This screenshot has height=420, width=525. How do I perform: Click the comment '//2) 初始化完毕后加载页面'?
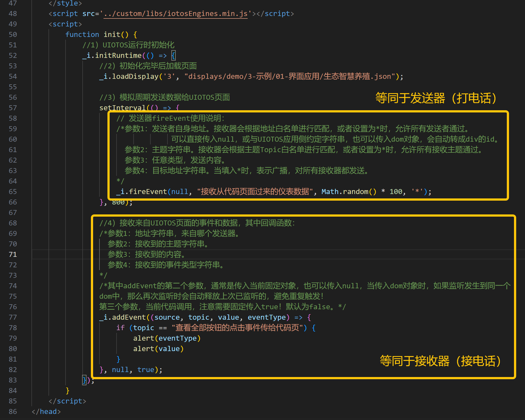(x=148, y=66)
